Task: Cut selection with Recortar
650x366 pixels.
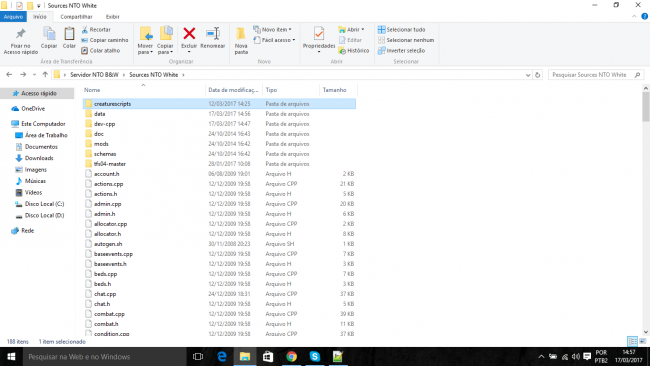Action: [96, 30]
